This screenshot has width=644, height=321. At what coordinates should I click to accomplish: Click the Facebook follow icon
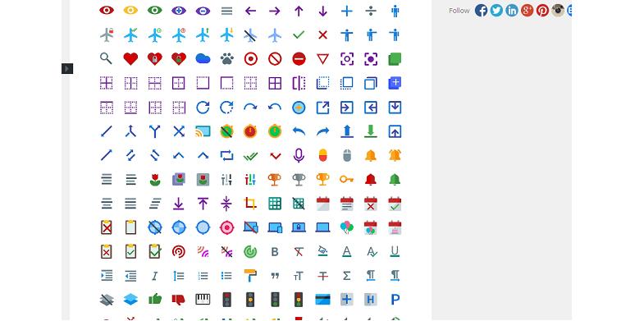pos(481,11)
